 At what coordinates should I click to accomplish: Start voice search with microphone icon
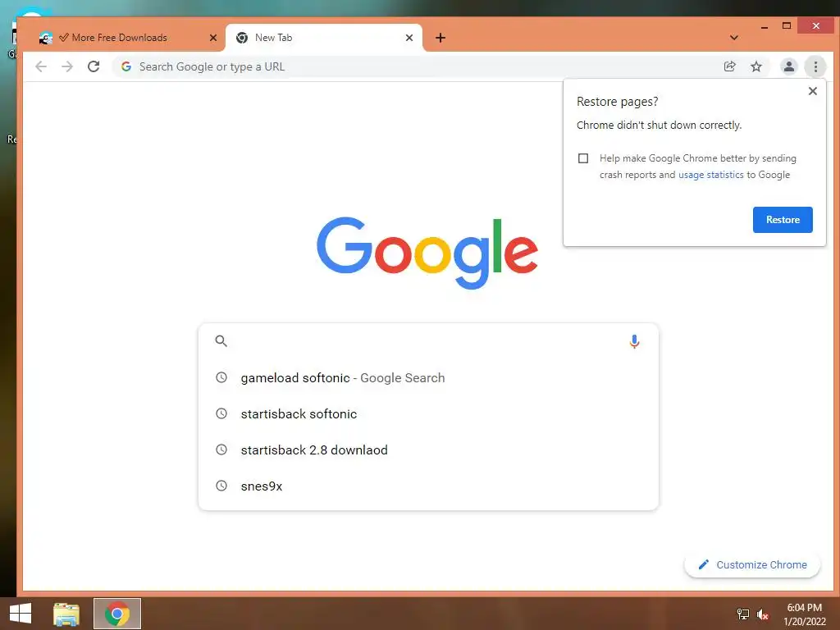coord(634,341)
